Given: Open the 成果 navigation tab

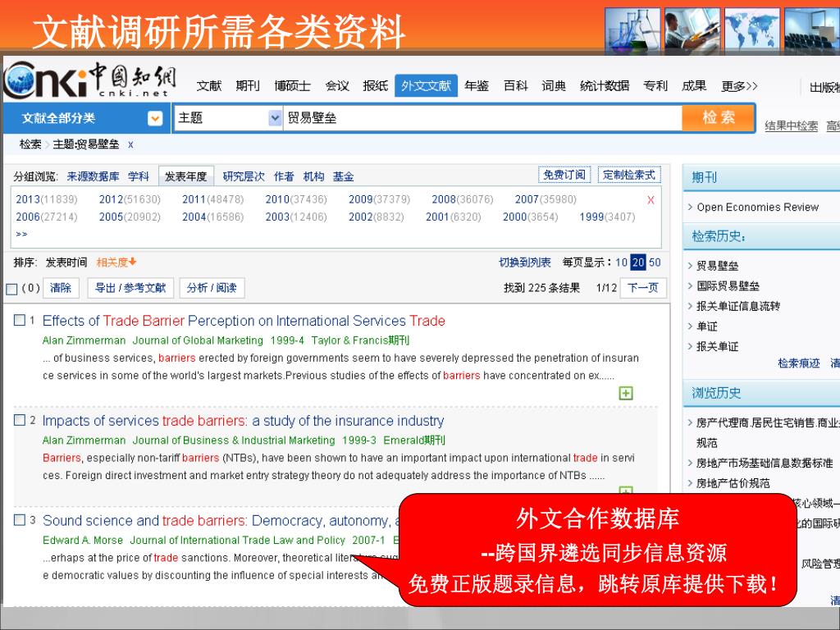Looking at the screenshot, I should tap(694, 85).
